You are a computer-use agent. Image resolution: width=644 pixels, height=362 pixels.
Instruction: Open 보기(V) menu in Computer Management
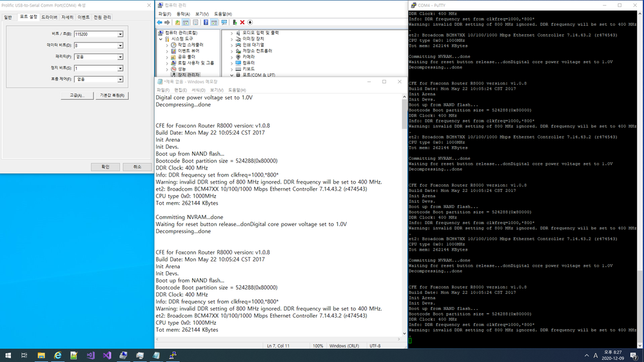202,14
